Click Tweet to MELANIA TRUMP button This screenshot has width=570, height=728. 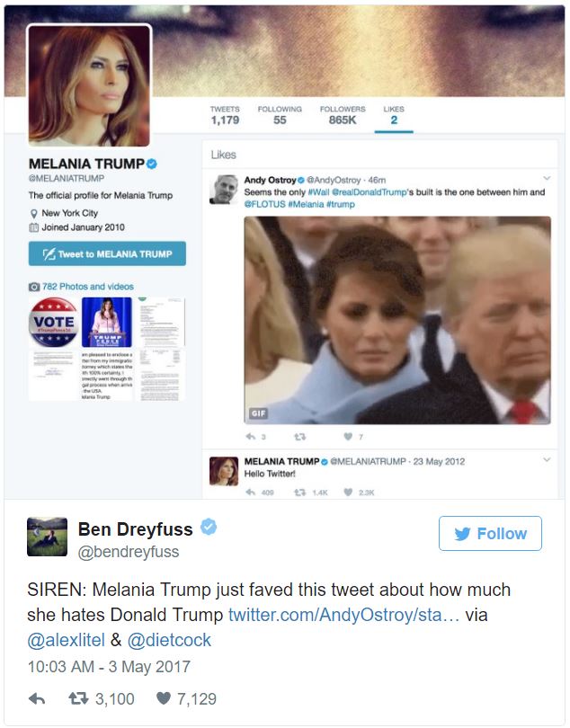click(x=107, y=253)
